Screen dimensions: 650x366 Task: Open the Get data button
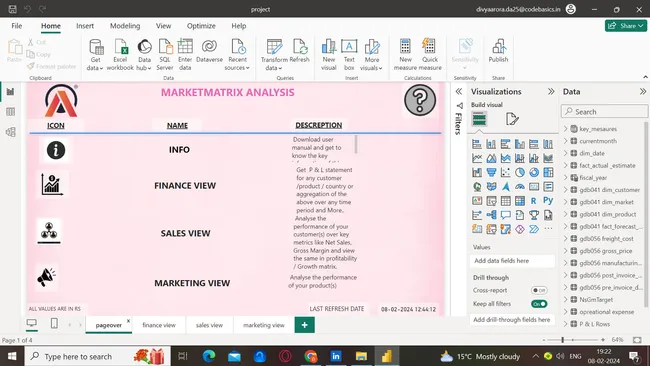pos(96,55)
